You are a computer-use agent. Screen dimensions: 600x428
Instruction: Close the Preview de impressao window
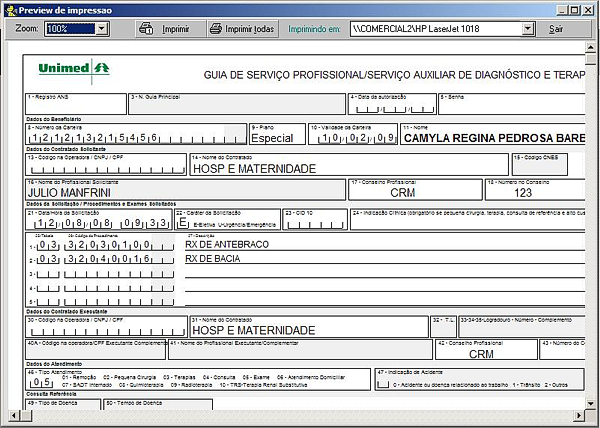pos(589,9)
